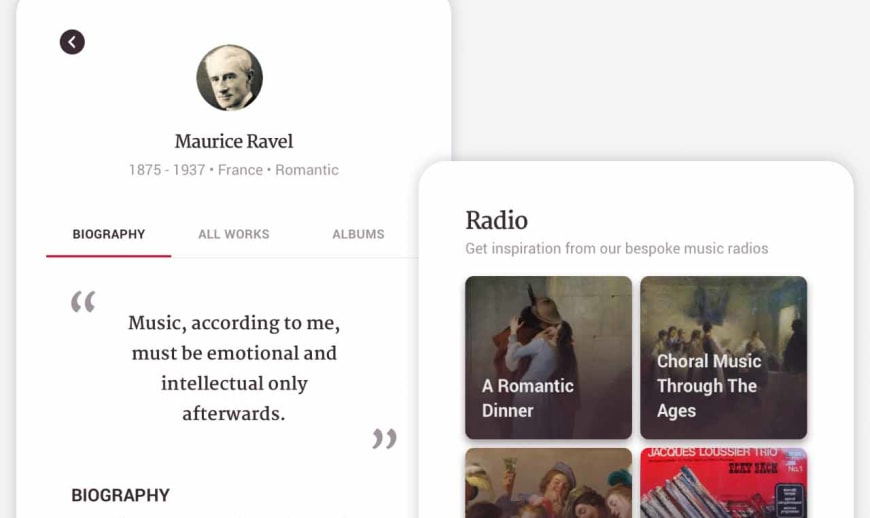The height and width of the screenshot is (518, 870).
Task: Show the Albums tab
Action: (x=358, y=234)
